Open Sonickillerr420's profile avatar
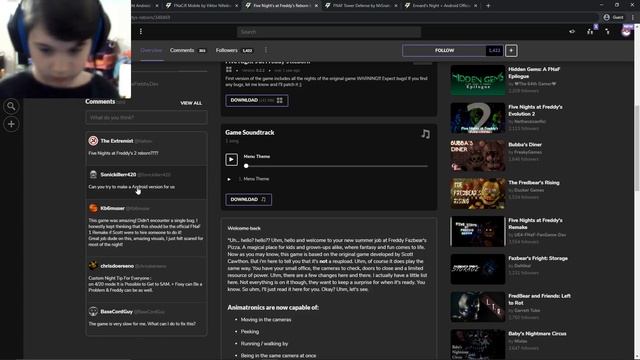 click(x=93, y=175)
